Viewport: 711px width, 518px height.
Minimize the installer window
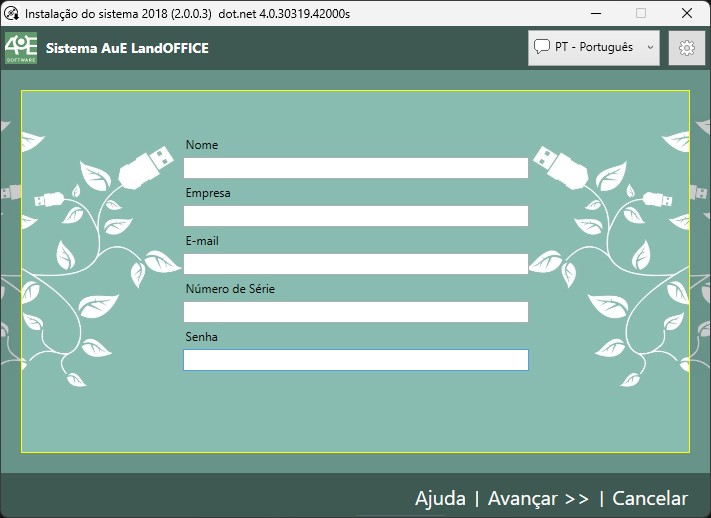pos(596,13)
